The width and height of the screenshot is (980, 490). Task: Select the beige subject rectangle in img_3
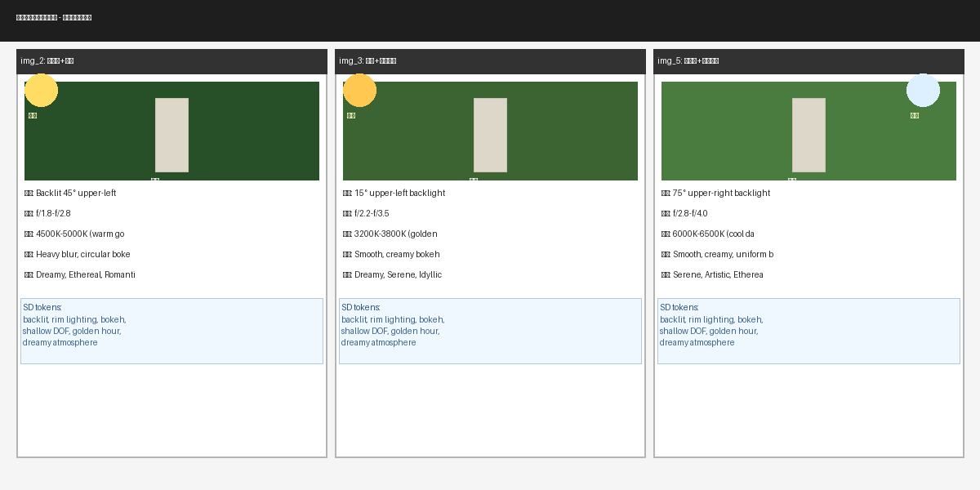(x=490, y=135)
